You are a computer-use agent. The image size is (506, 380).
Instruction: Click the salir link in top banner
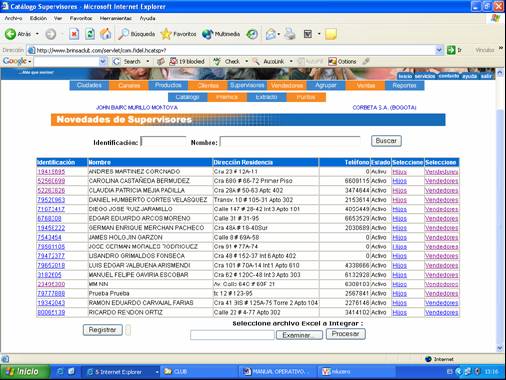(486, 76)
